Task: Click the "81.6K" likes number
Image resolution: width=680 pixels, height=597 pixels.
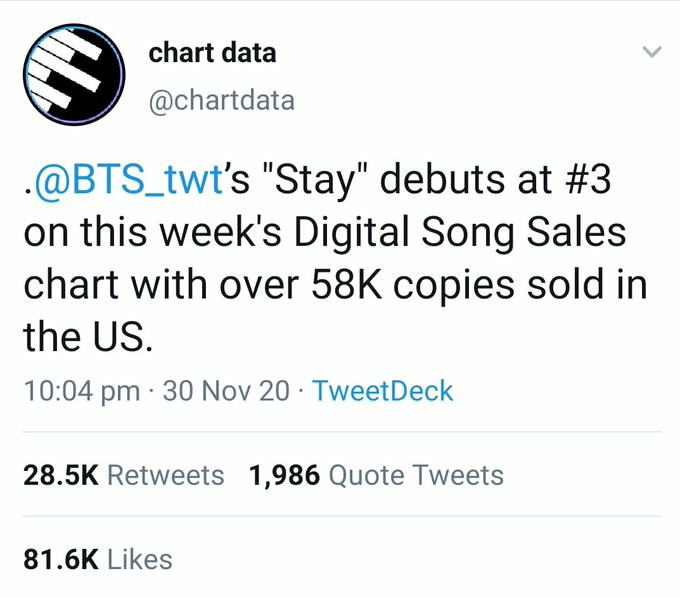Action: click(x=59, y=560)
